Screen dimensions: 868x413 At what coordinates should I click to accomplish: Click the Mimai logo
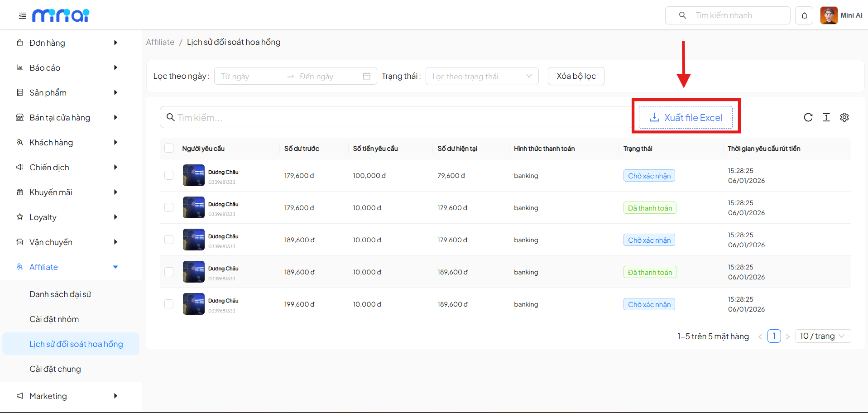(x=61, y=16)
